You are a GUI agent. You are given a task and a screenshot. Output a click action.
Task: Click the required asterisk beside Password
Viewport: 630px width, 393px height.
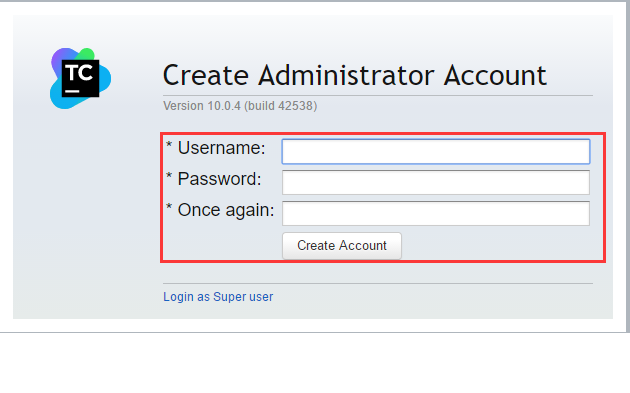point(169,176)
